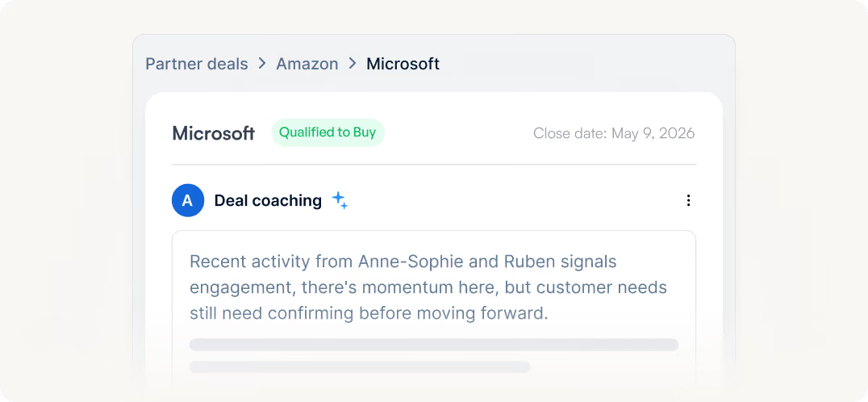Screen dimensions: 868x402
Task: Open the Close date May 9, 2026 field
Action: 614,133
